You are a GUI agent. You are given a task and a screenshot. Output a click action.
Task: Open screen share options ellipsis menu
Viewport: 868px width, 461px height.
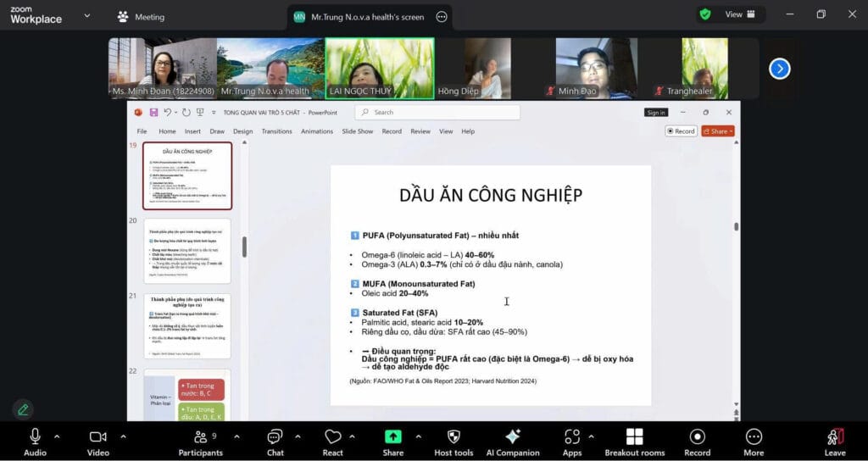point(441,16)
